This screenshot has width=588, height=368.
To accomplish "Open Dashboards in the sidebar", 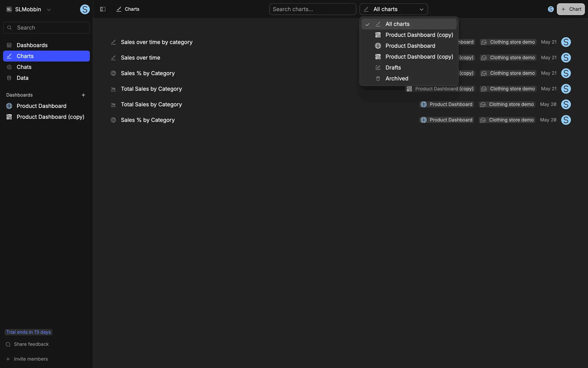I will point(32,45).
